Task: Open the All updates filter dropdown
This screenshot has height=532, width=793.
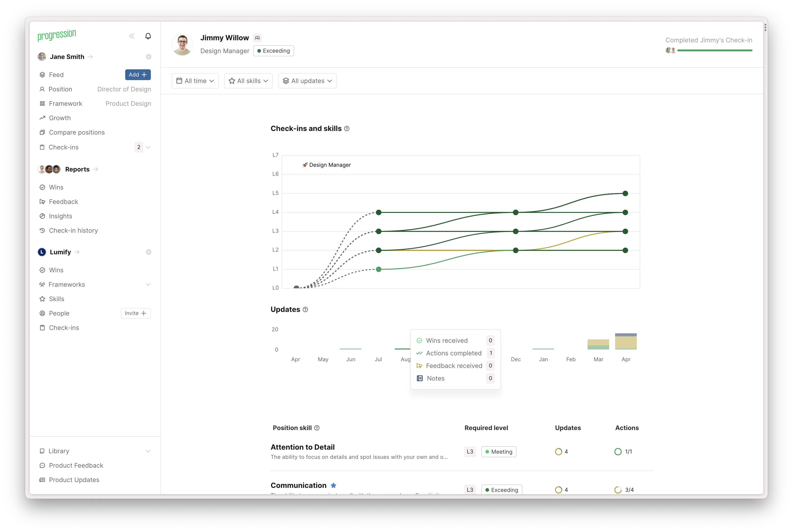Action: (308, 81)
